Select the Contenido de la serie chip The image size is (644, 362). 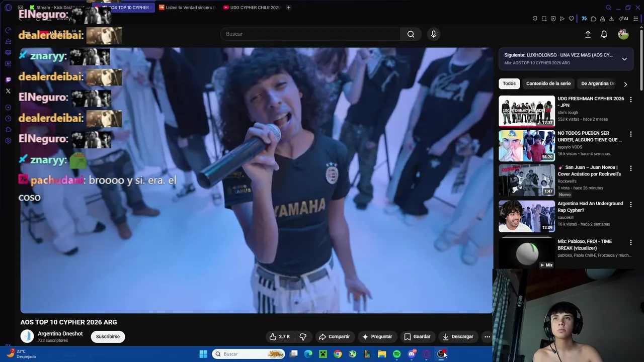548,83
